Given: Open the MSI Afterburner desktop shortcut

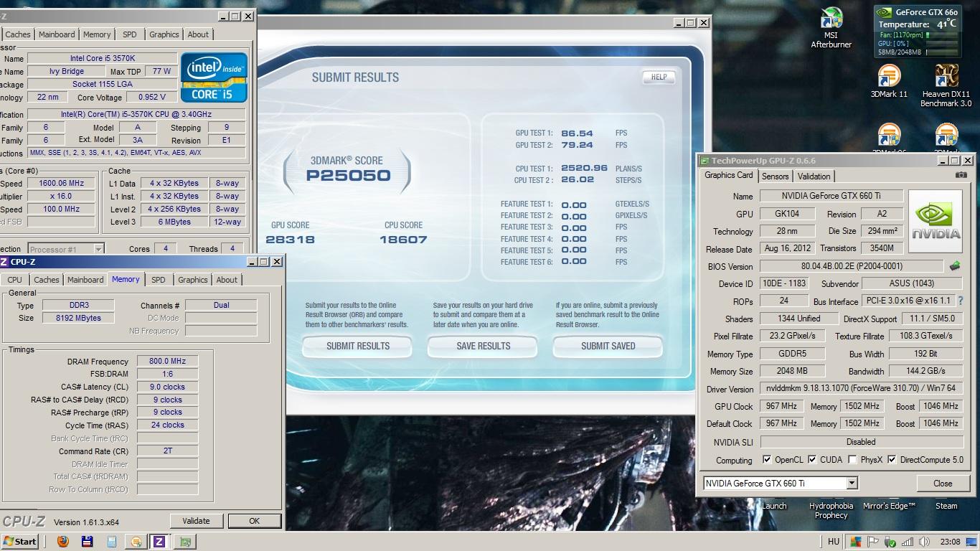Looking at the screenshot, I should [831, 28].
